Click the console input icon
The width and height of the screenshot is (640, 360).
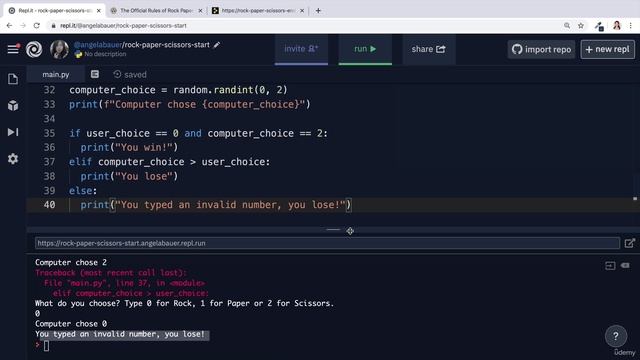(x=610, y=266)
